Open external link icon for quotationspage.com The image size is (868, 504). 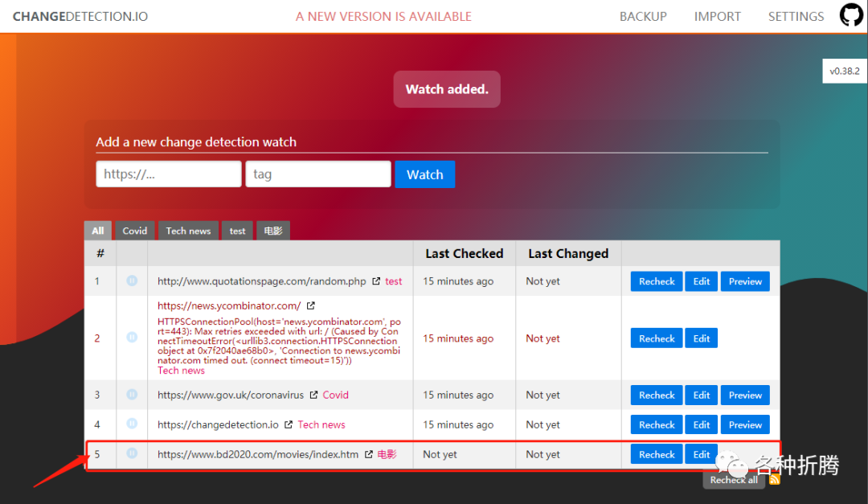(376, 281)
